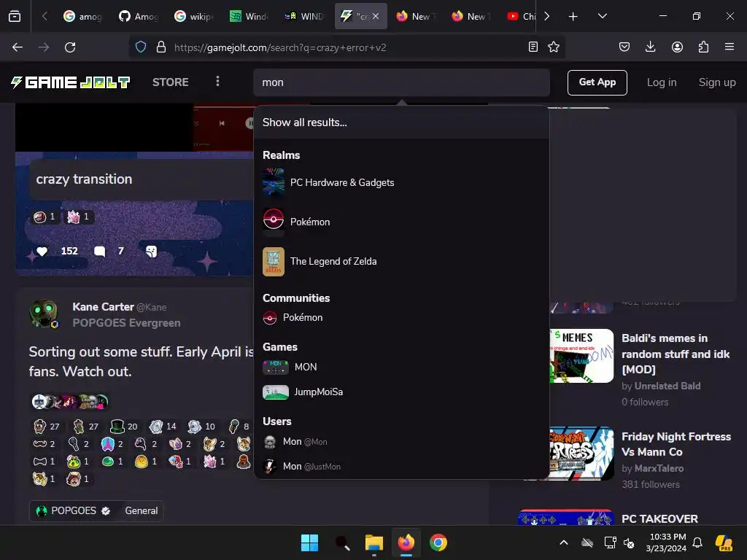
Task: Open "Baldi's memes in random stuff" title
Action: 676,354
